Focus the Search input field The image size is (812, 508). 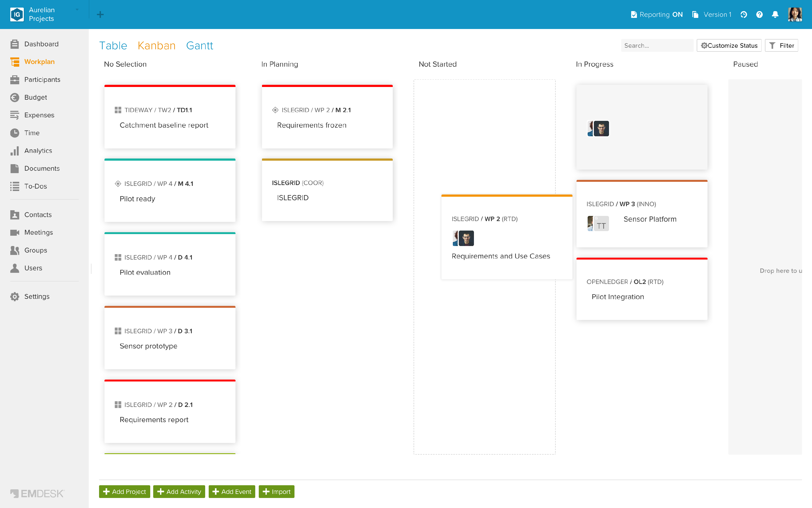click(x=657, y=45)
